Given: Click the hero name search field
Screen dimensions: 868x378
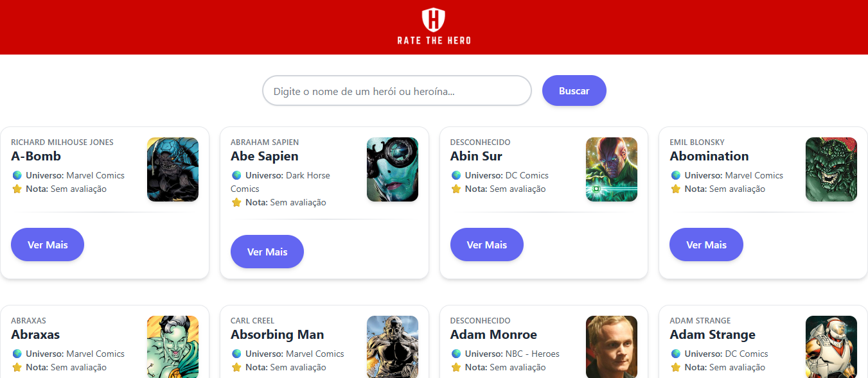Looking at the screenshot, I should (x=396, y=91).
